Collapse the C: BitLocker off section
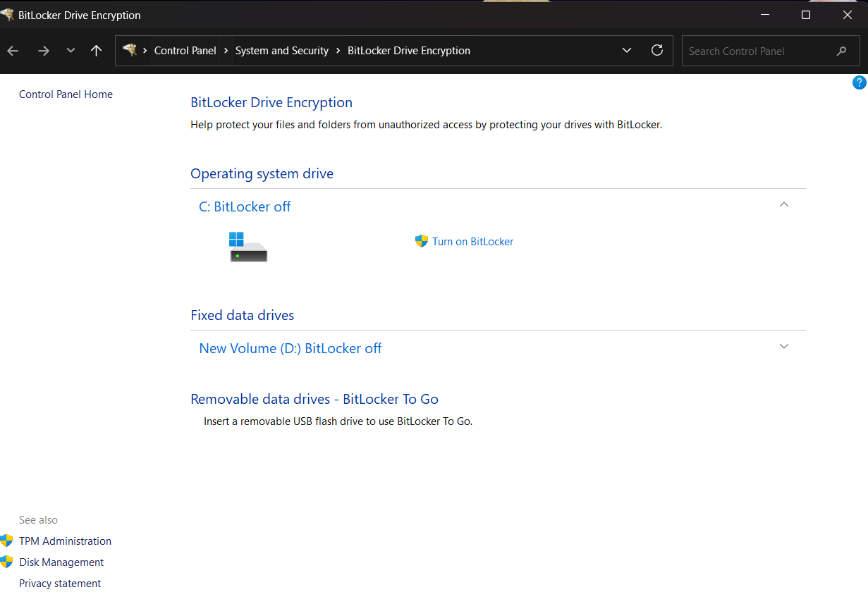 click(x=783, y=204)
